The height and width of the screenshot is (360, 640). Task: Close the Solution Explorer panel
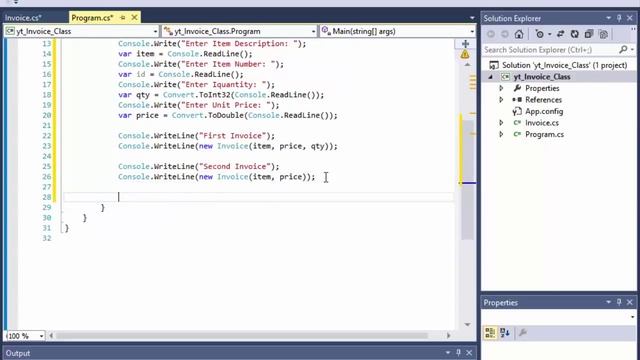tap(630, 18)
